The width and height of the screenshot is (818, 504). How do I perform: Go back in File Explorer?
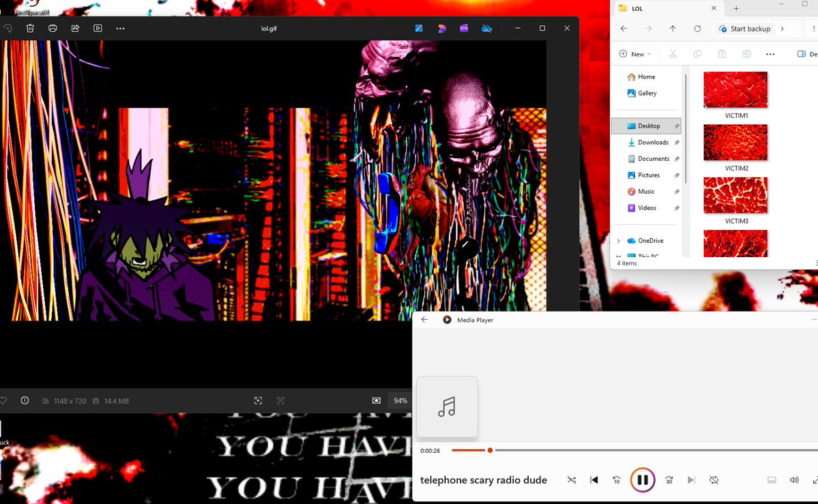624,29
